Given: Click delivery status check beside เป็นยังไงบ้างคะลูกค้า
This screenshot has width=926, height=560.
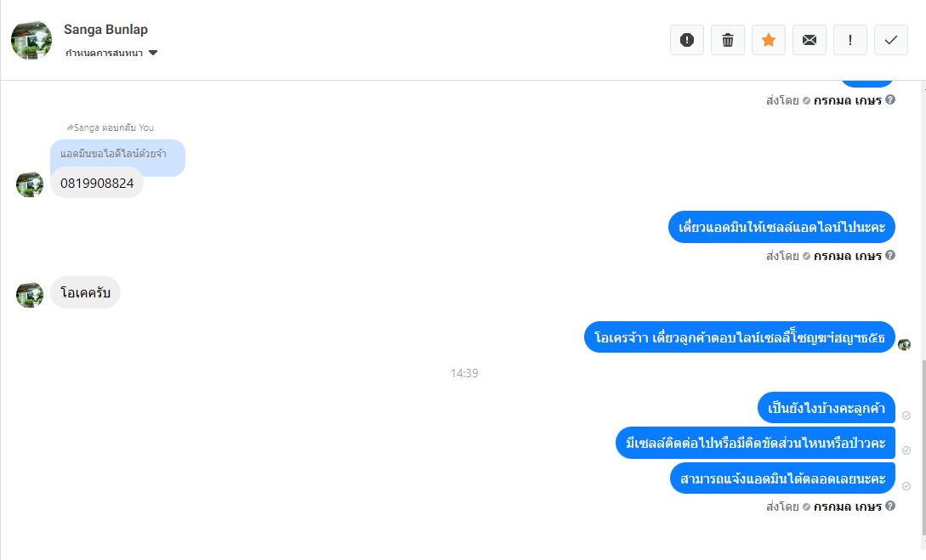Looking at the screenshot, I should point(906,416).
